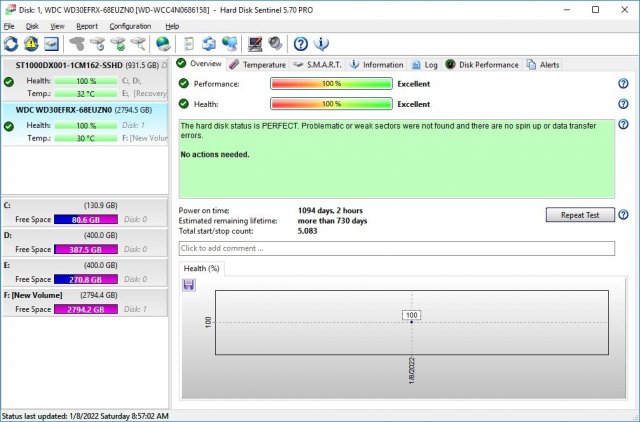Click the Refresh icon in the toolbar
The image size is (640, 422).
[x=11, y=44]
